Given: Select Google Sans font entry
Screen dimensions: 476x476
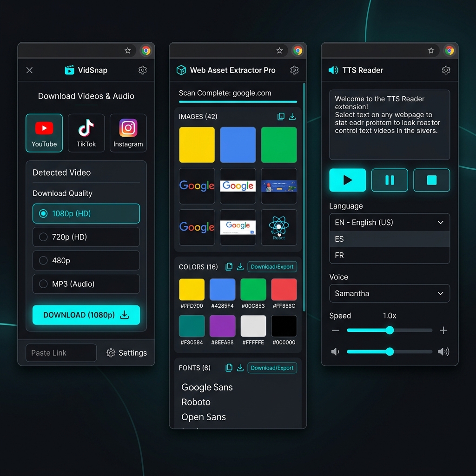Looking at the screenshot, I should coord(207,387).
